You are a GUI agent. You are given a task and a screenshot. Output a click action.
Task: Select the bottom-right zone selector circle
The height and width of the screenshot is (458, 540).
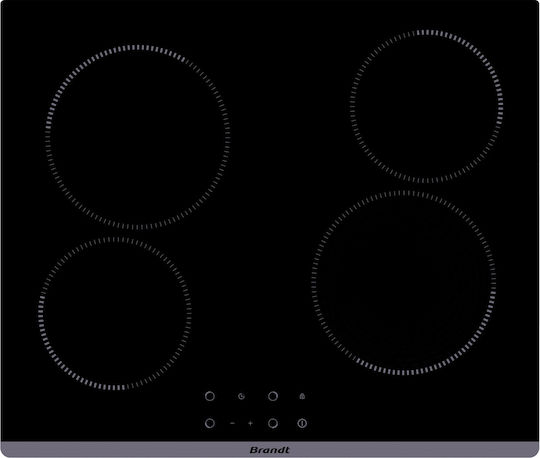(273, 423)
